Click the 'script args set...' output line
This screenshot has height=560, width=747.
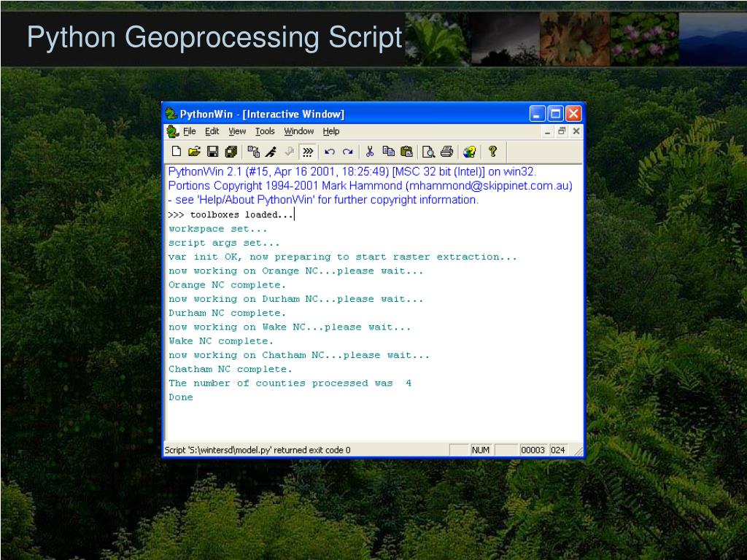(224, 243)
